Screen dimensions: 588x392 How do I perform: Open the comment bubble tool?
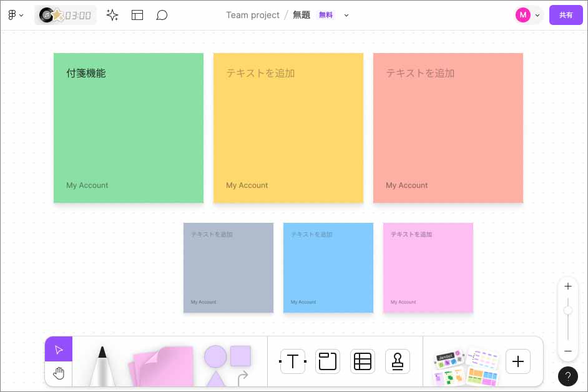click(162, 15)
